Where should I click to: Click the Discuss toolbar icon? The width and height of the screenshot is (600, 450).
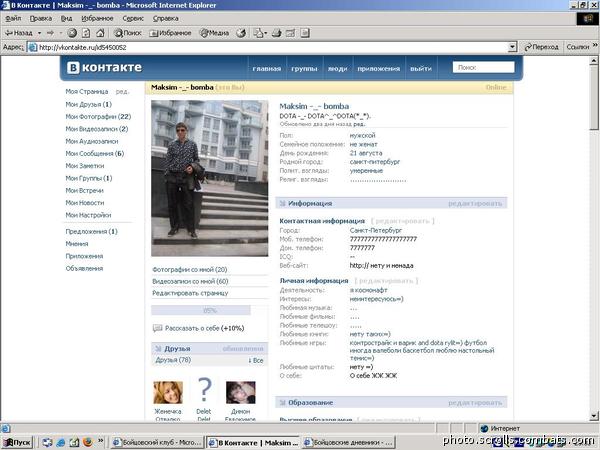[305, 33]
